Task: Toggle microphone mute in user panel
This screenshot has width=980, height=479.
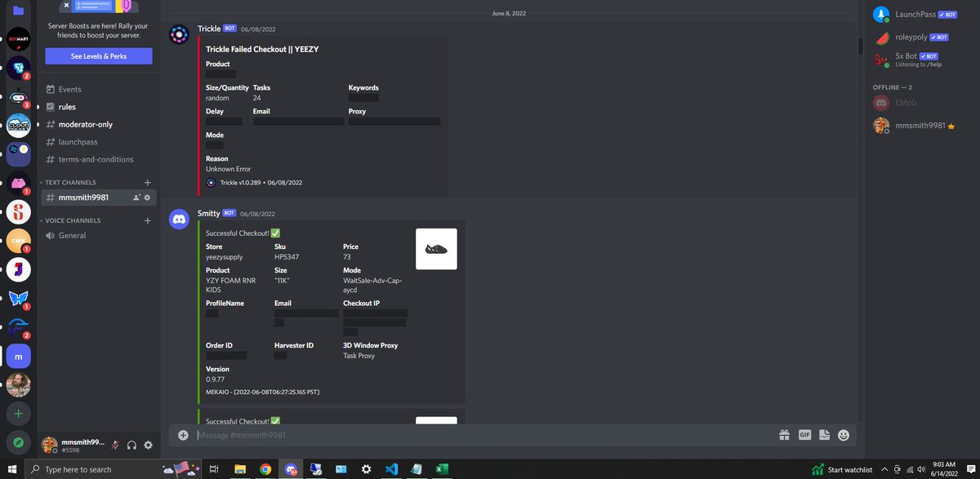Action: (116, 445)
